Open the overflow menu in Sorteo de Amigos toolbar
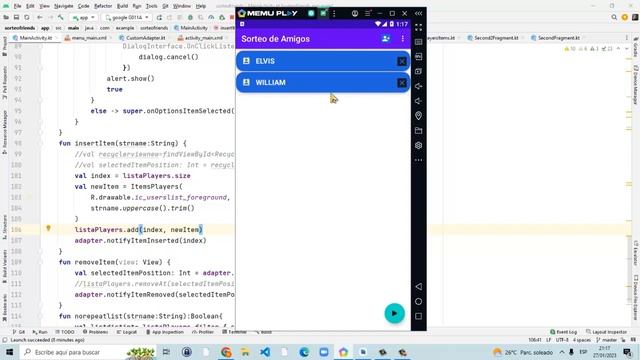The height and width of the screenshot is (360, 640). (402, 39)
